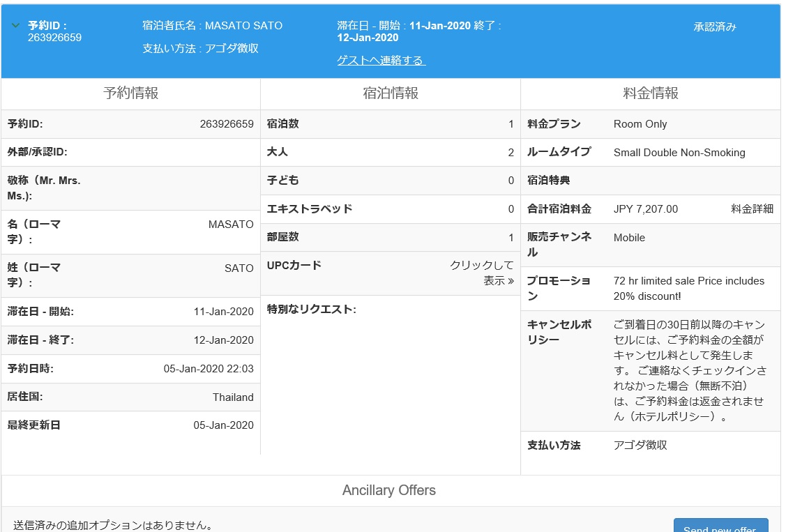Screen dimensions: 809x532
Task: Click the 承認済み status label
Action: click(x=714, y=27)
